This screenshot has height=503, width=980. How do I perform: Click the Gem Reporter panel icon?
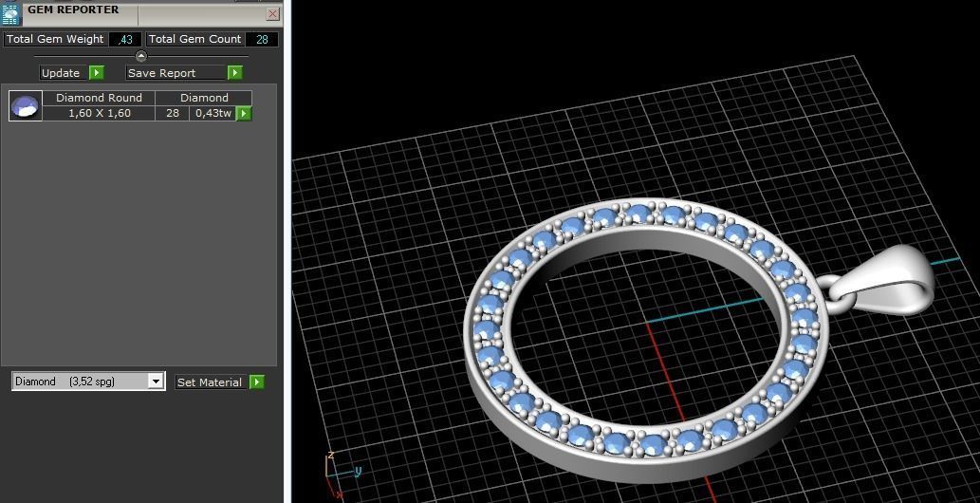click(x=10, y=14)
